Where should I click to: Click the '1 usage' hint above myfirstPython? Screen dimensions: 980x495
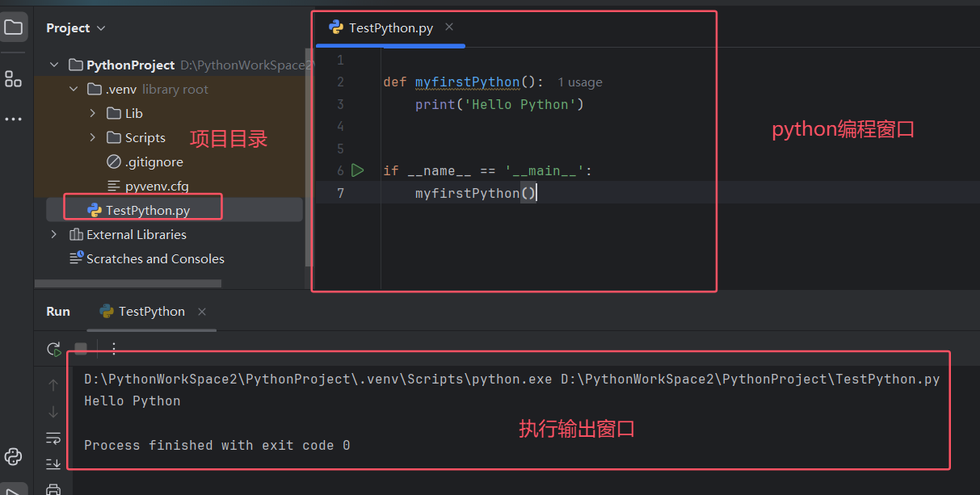(579, 82)
